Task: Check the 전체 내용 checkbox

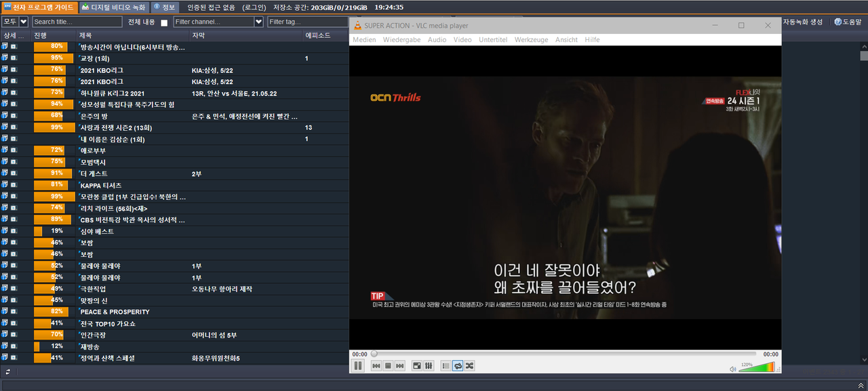Action: point(164,22)
